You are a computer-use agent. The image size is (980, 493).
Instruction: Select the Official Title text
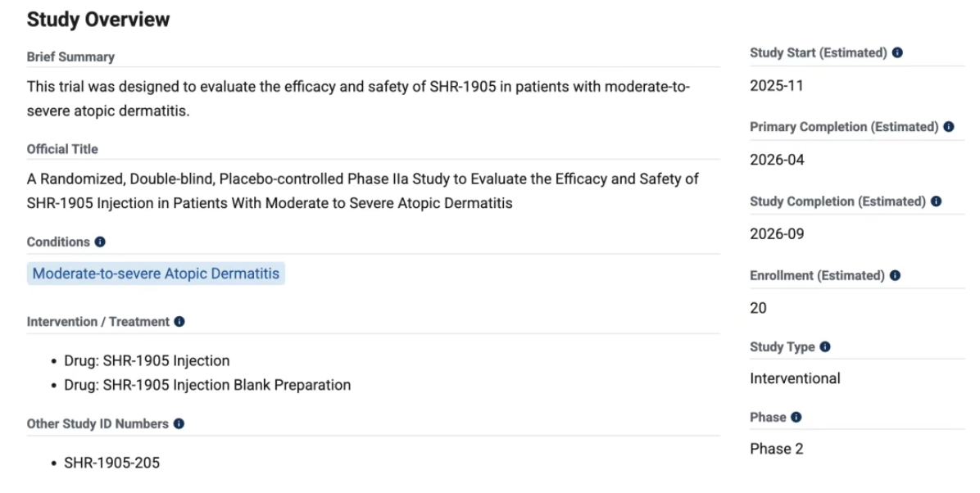point(361,191)
